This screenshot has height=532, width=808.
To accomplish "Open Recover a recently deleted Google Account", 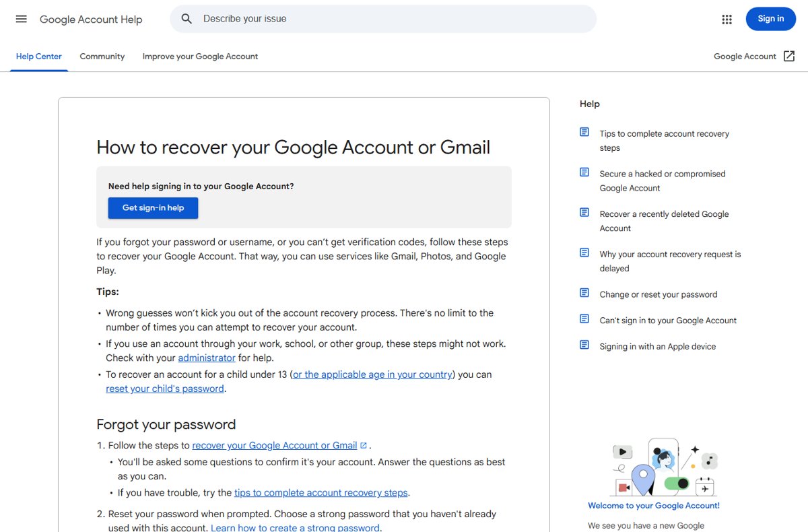I will coord(665,221).
